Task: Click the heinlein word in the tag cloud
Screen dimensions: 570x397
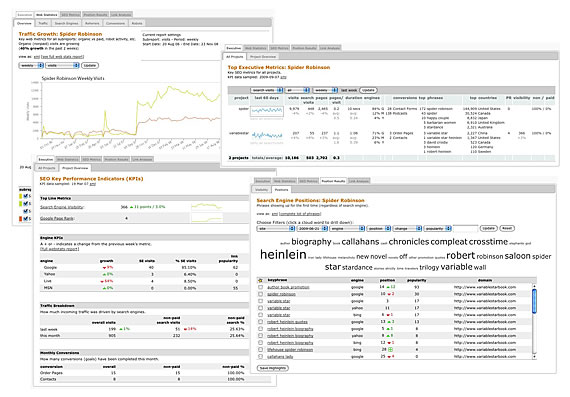Action: coord(283,254)
